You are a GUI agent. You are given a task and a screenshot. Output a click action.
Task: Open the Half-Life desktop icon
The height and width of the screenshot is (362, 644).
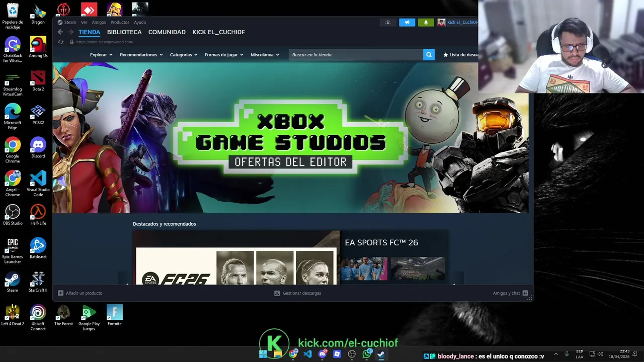pos(38,215)
